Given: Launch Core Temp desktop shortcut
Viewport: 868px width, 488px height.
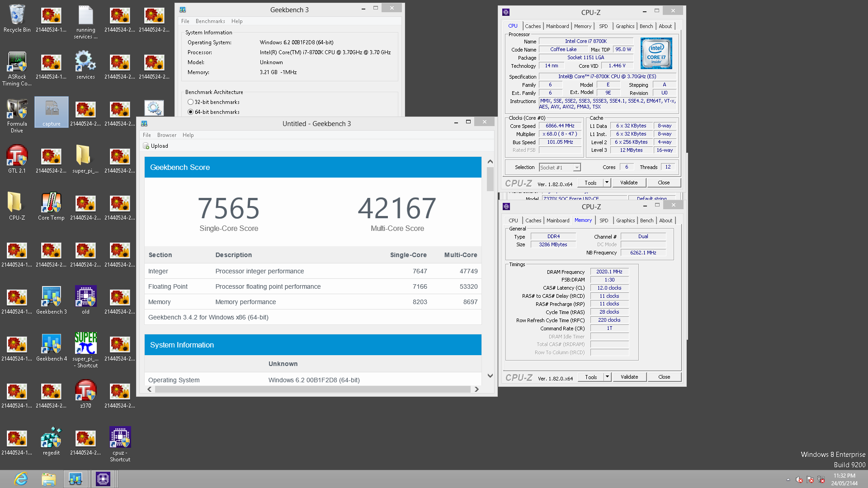Looking at the screenshot, I should coord(51,206).
